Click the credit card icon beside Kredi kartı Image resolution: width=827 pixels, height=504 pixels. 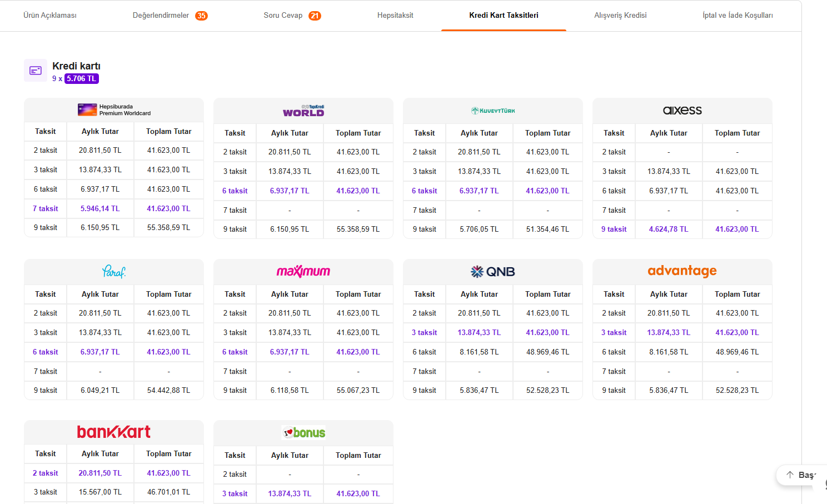36,71
